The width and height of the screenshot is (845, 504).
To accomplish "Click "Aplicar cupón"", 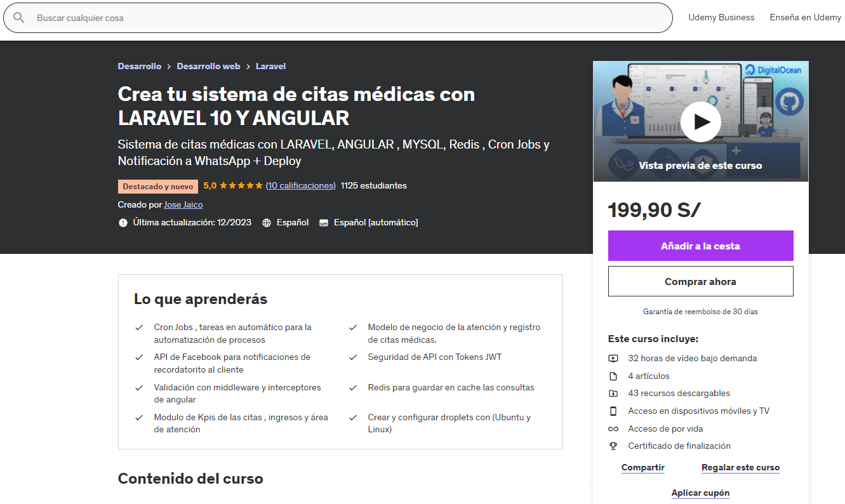I will click(x=700, y=492).
